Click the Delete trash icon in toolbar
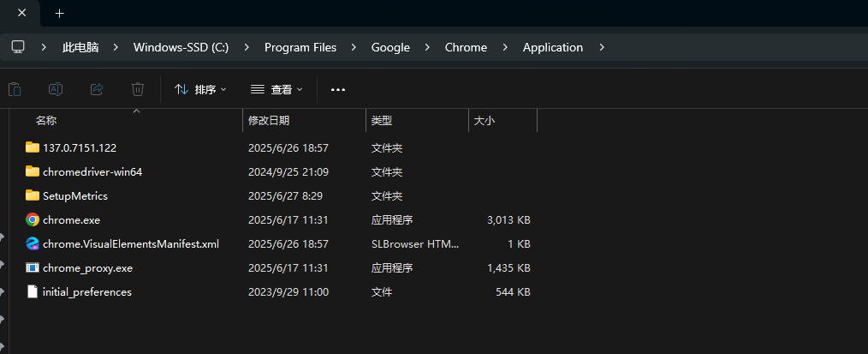The height and width of the screenshot is (354, 868). [x=137, y=89]
